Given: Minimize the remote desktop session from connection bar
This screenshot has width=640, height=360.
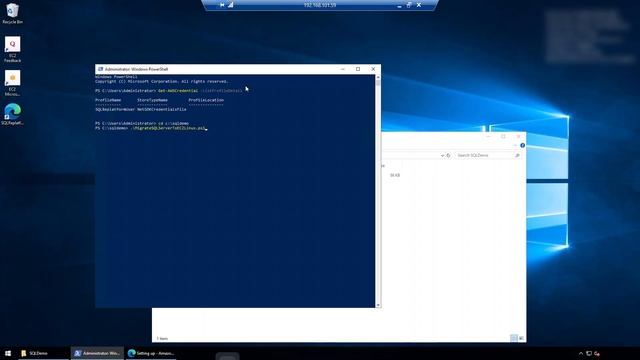Looking at the screenshot, I should (399, 5).
